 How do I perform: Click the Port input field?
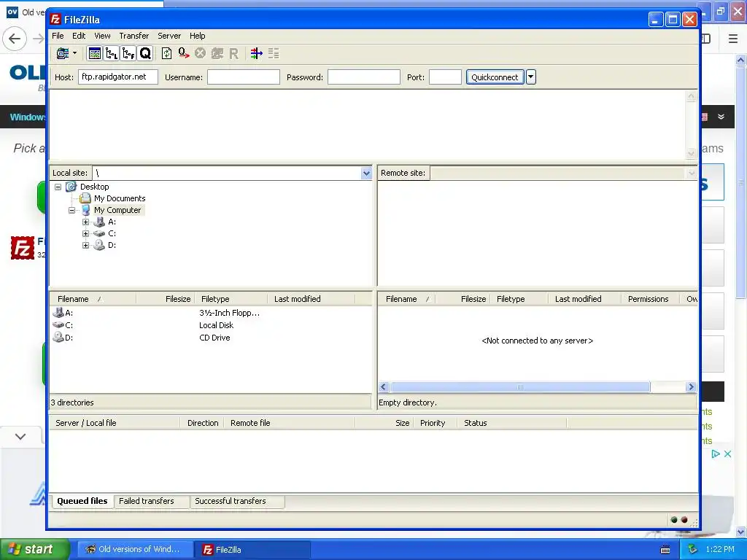tap(445, 77)
